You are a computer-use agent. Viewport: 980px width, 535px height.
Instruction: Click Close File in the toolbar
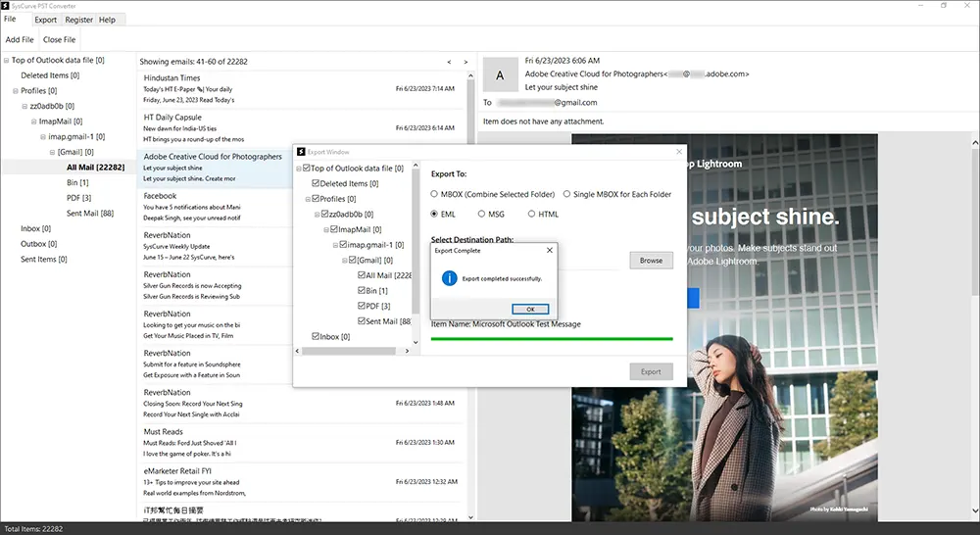(x=60, y=39)
